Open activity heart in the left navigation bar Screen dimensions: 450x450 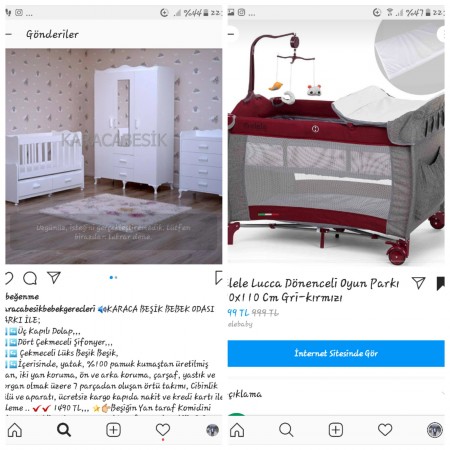163,430
